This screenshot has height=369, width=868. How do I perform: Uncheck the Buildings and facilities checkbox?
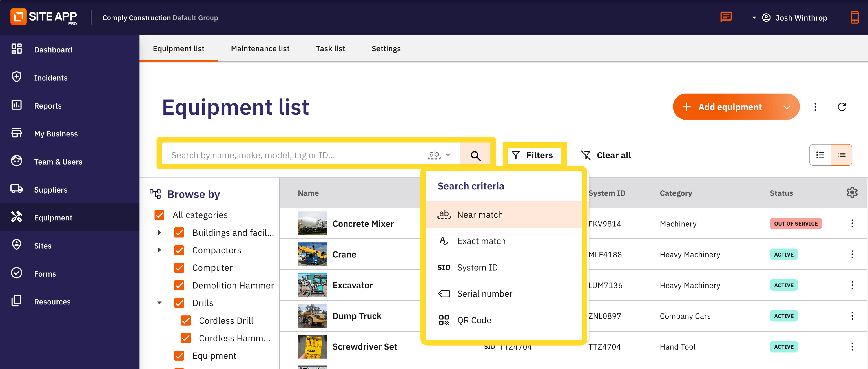[x=179, y=232]
